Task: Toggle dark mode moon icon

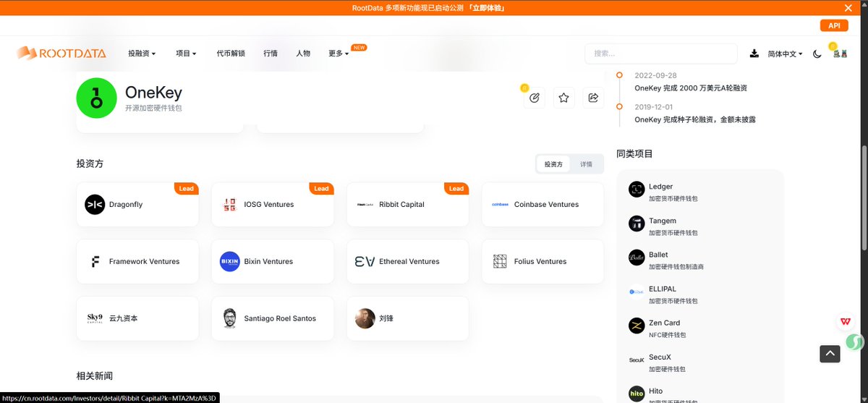Action: pyautogui.click(x=817, y=54)
